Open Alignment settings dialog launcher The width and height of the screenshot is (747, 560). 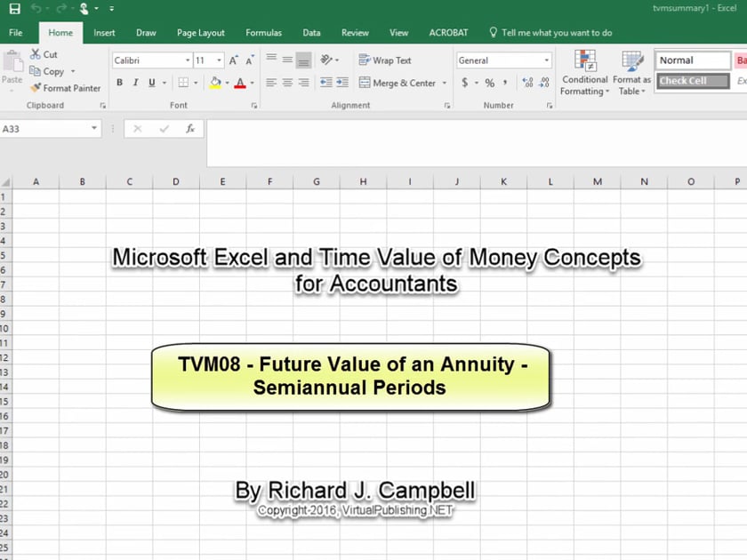pyautogui.click(x=446, y=106)
